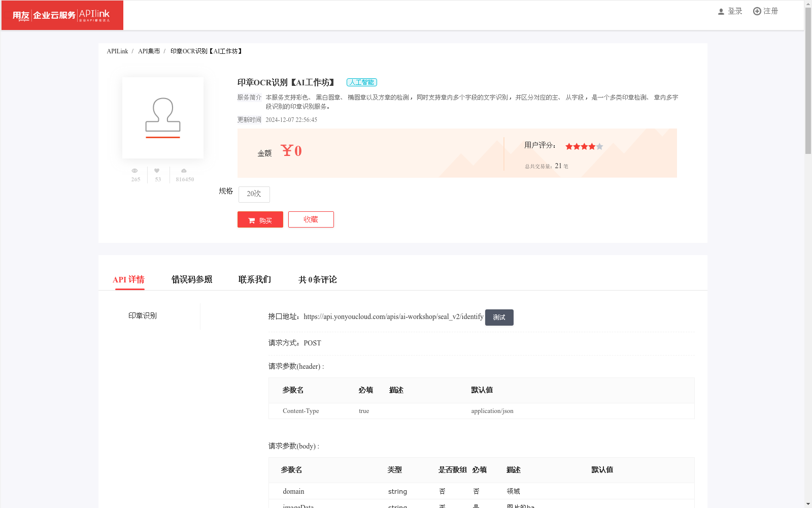Go to API集市 breadcrumb
The height and width of the screenshot is (508, 812).
[149, 51]
